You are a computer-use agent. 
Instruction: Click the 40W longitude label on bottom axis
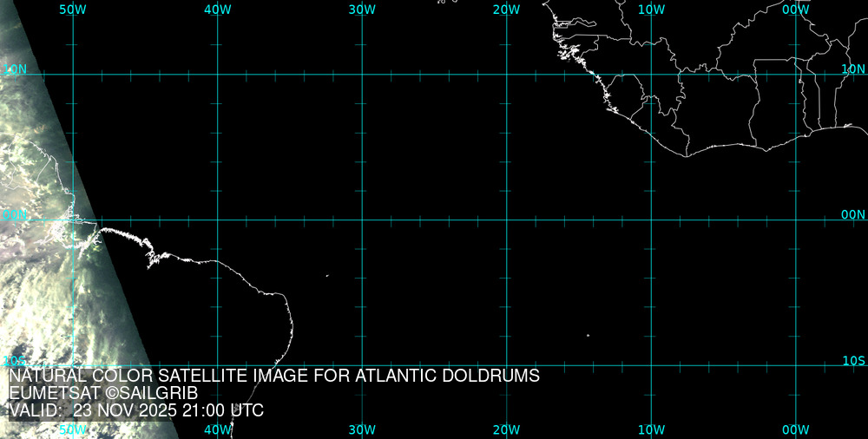click(x=217, y=429)
